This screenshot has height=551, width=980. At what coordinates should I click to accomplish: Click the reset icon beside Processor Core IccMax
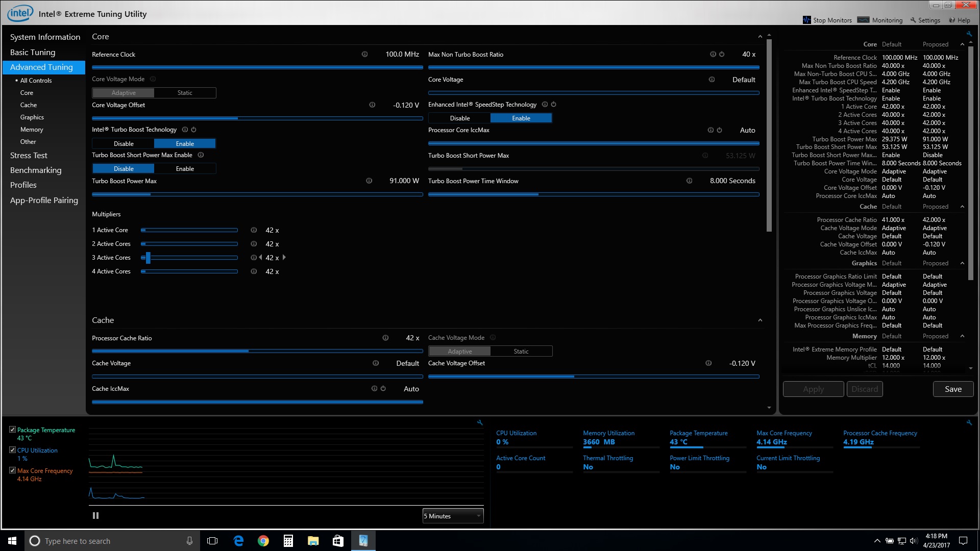click(x=719, y=130)
